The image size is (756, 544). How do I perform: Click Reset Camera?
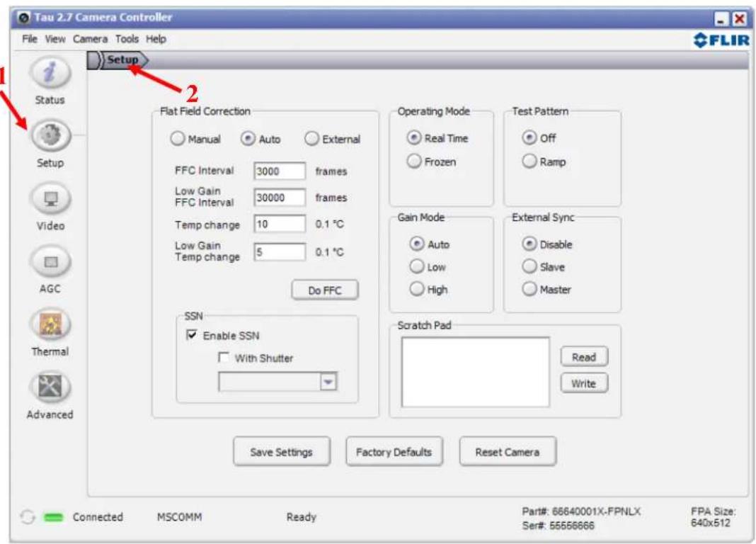point(508,451)
